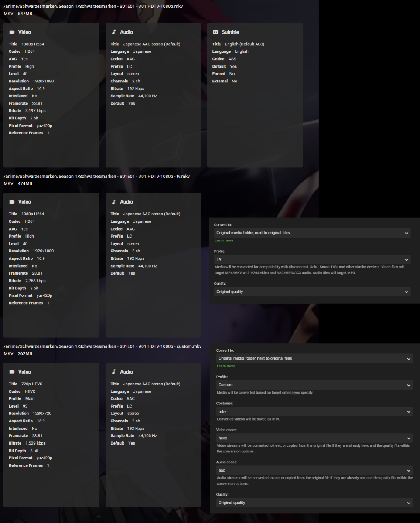Open the Convert to dropdown in the TV settings

click(312, 233)
